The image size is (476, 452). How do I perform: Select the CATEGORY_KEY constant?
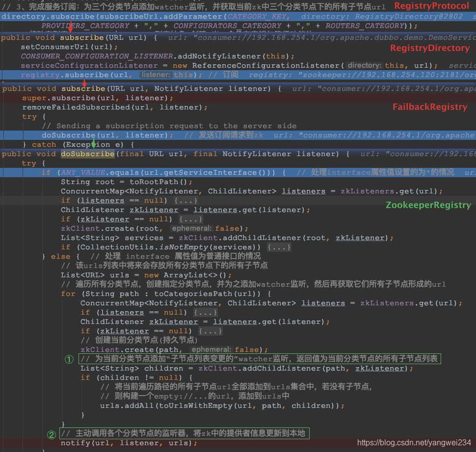tap(257, 16)
